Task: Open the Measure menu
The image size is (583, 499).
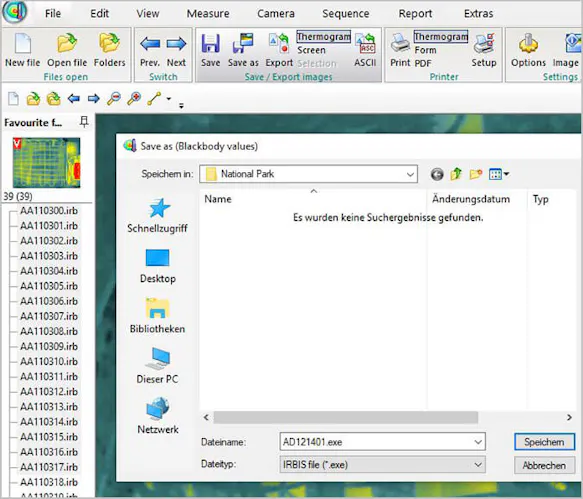Action: click(208, 14)
